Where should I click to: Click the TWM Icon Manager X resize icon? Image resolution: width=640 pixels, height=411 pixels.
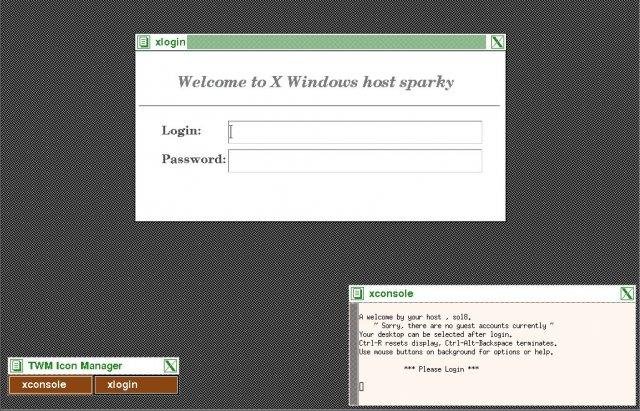click(171, 365)
